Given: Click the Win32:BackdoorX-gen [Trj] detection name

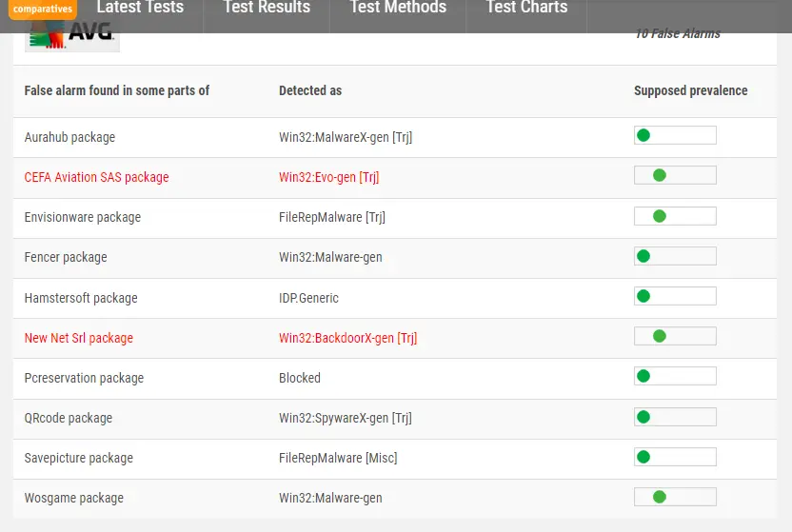Looking at the screenshot, I should tap(348, 338).
